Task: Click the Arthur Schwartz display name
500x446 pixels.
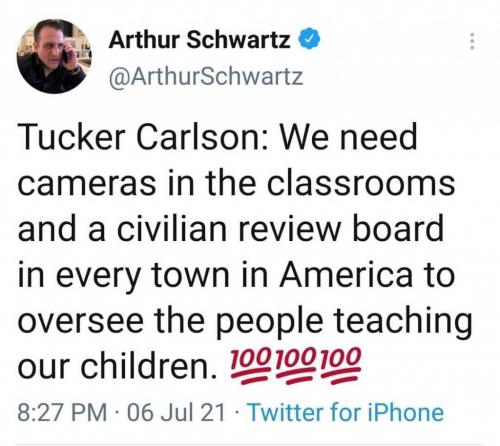Action: pyautogui.click(x=199, y=40)
